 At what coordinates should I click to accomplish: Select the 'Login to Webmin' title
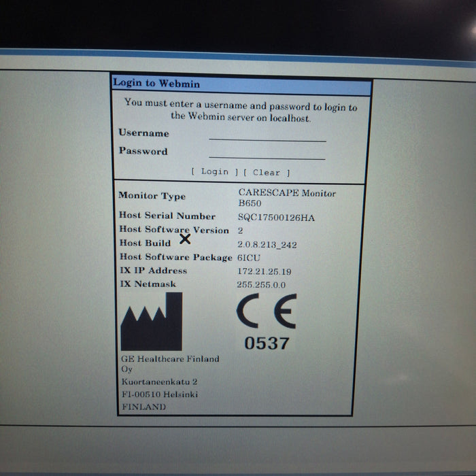156,83
